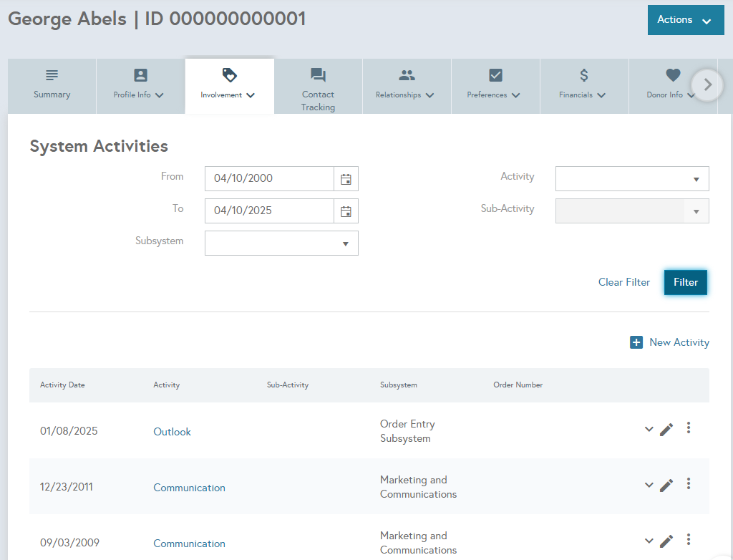
Task: Click the Donor Info heart icon
Action: 673,75
